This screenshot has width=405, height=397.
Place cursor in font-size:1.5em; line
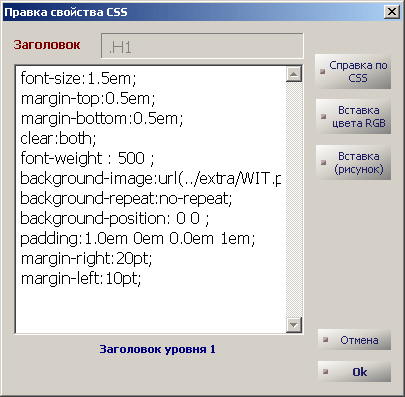point(78,78)
